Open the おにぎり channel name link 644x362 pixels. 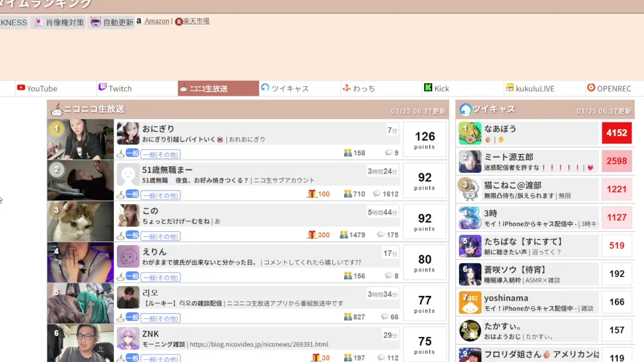(x=158, y=129)
